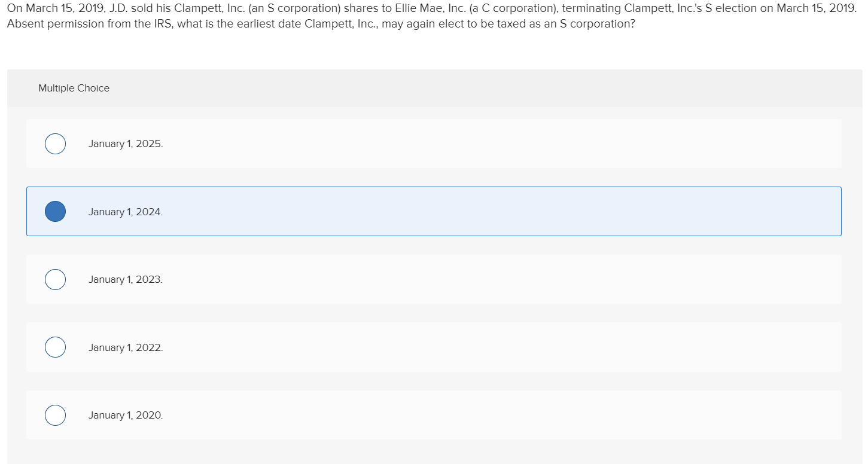The height and width of the screenshot is (467, 868).
Task: Click the blue border of the selected answer
Action: (434, 187)
